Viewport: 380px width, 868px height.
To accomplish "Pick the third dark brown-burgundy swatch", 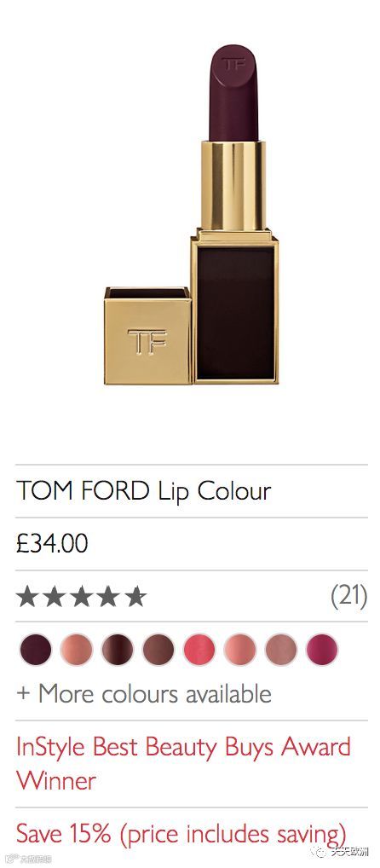I will click(x=118, y=650).
